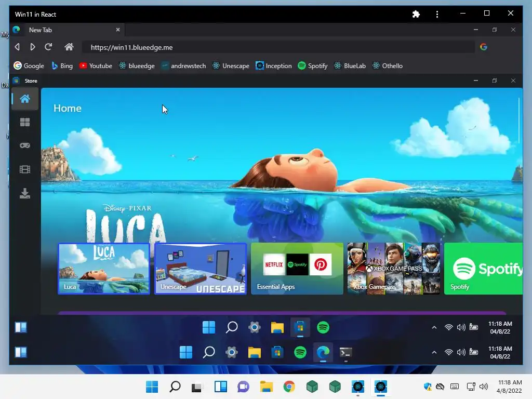Open Settings gear in the taskbar containing Terminal
Image resolution: width=532 pixels, height=399 pixels.
tap(231, 353)
